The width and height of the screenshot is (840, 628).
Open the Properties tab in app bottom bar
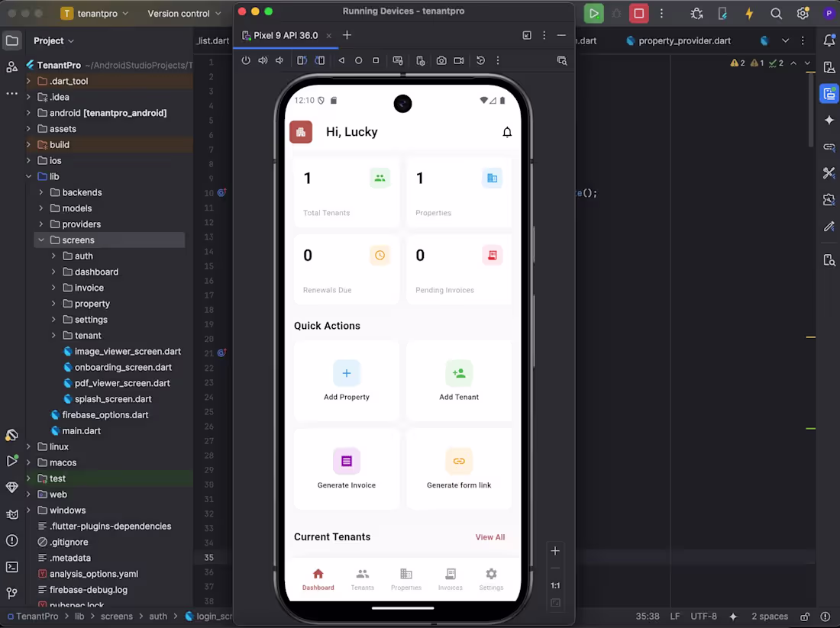406,579
